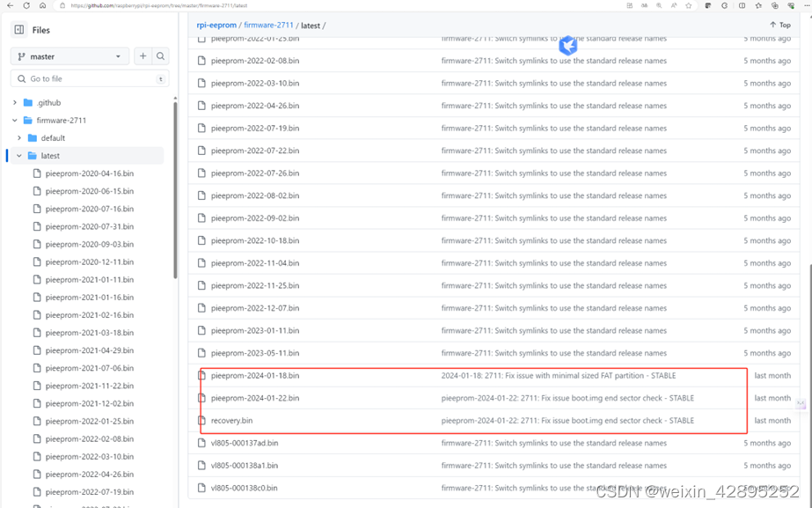
Task: Open the favorites list icon in browser toolbar
Action: pyautogui.click(x=758, y=5)
